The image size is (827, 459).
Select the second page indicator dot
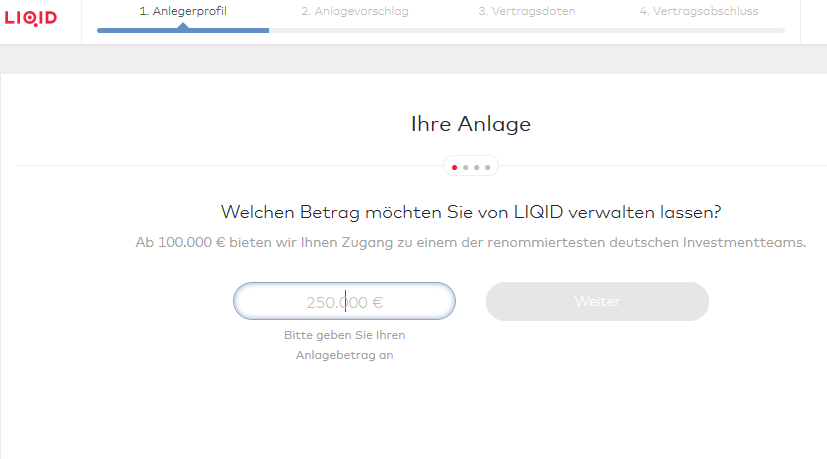coord(466,167)
